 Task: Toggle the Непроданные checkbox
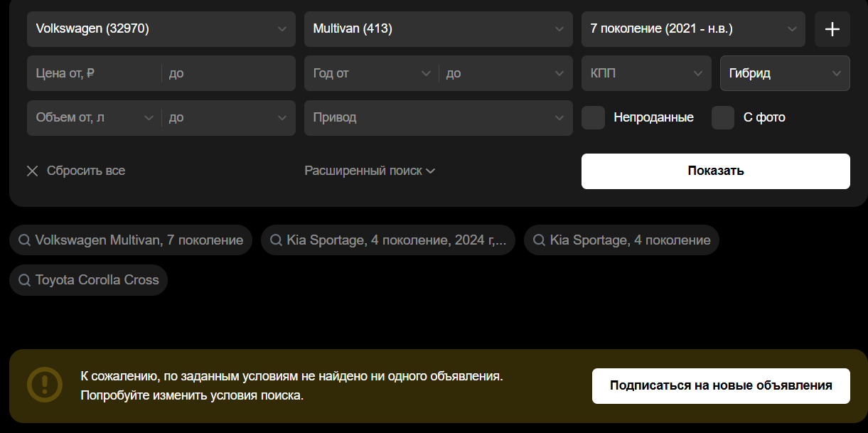(593, 117)
